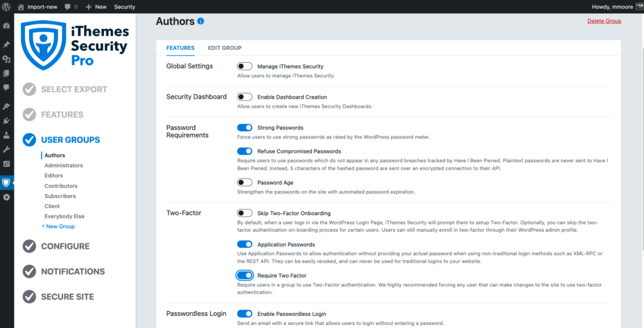Select Administrators user group
Image resolution: width=644 pixels, height=328 pixels.
click(64, 165)
